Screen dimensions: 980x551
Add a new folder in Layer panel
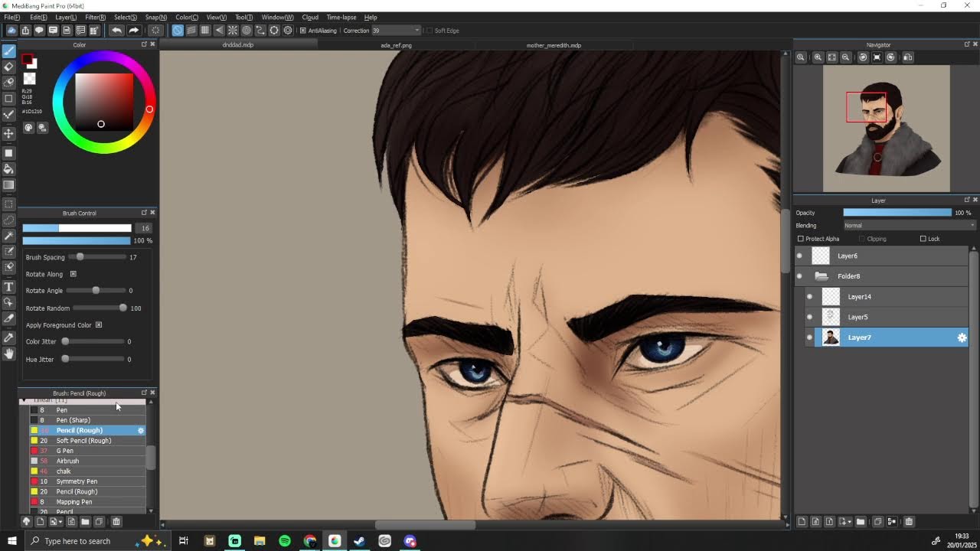861,522
